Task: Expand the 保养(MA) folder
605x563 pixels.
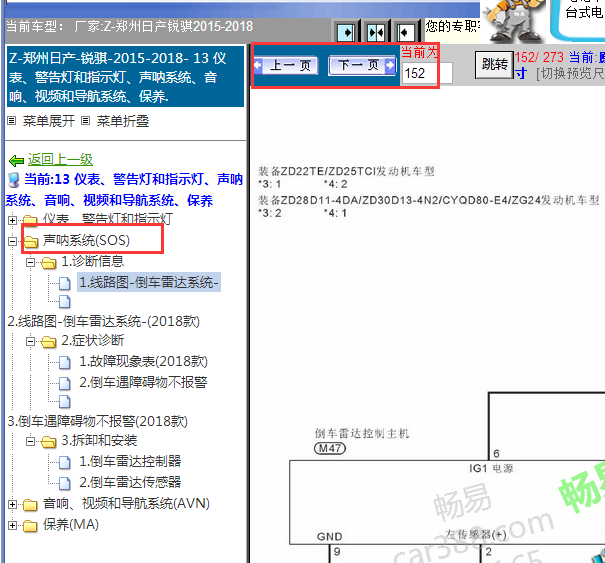Action: click(12, 525)
